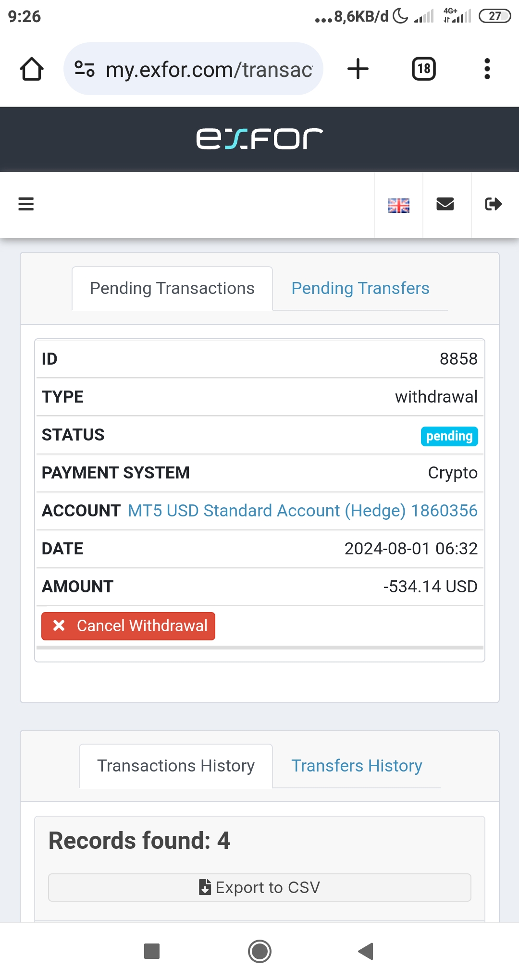Screen dimensions: 519x980
Task: Tap the address bar URL field
Action: pos(209,70)
